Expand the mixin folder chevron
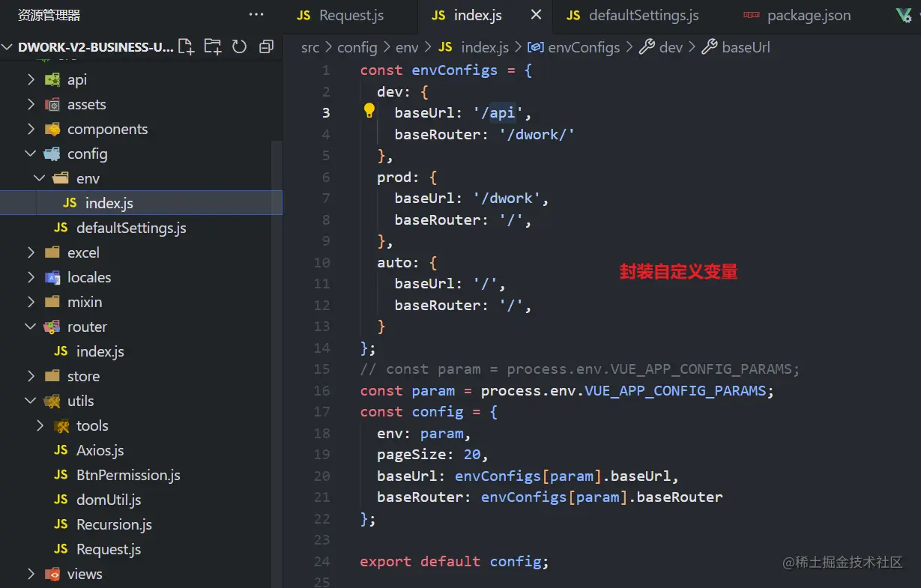Viewport: 921px width, 588px height. (31, 302)
